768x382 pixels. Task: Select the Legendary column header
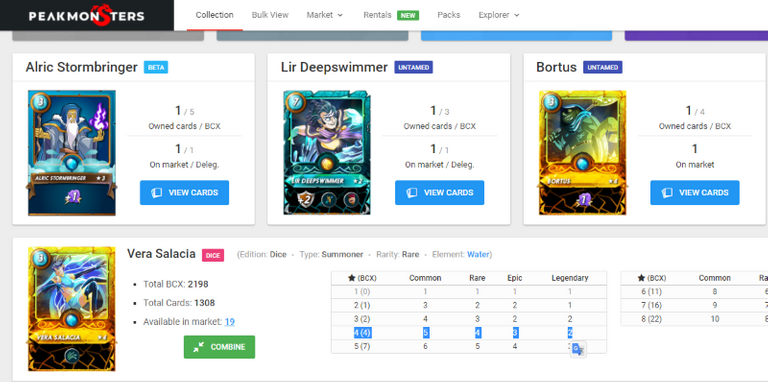pyautogui.click(x=570, y=278)
